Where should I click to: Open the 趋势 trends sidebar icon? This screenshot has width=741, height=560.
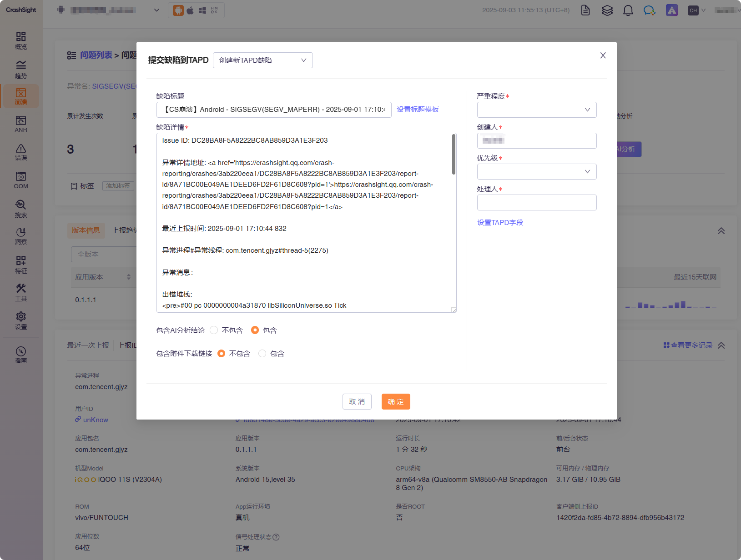[x=21, y=69]
